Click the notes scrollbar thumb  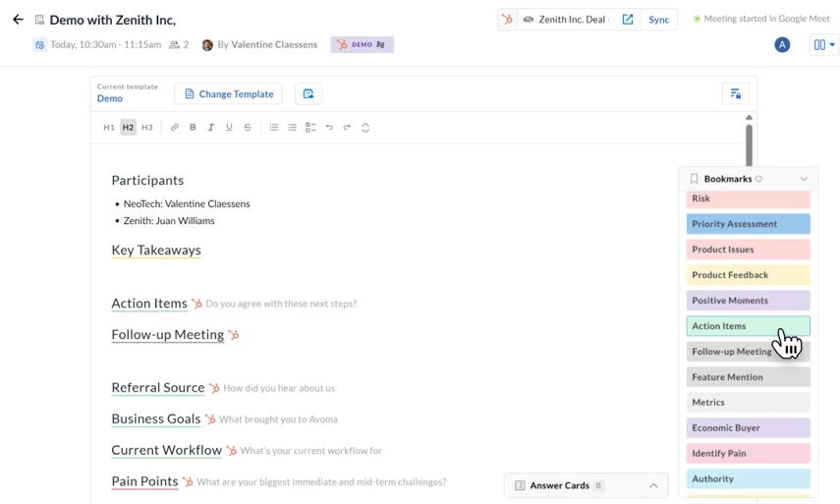coord(749,145)
